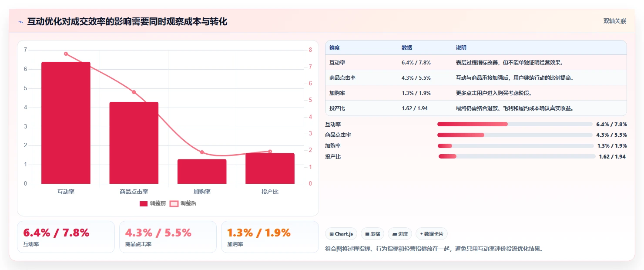
Task: Click the 数据卡片 tag
Action: coord(432,234)
